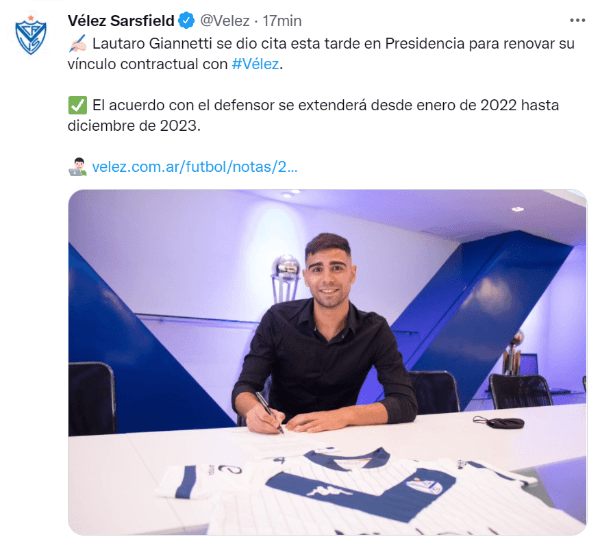
Task: Open the contract signing photo
Action: point(327,362)
